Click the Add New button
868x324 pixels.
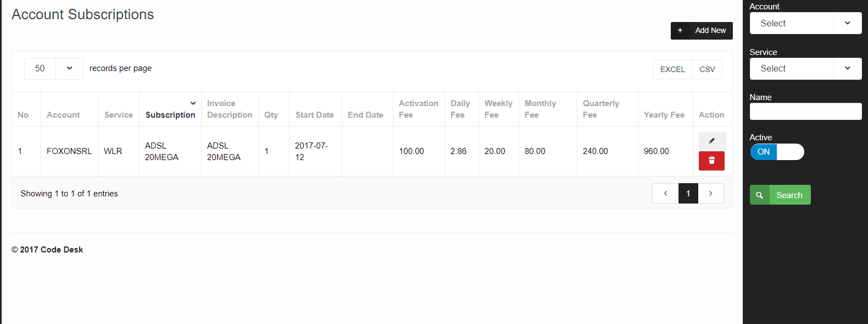(x=710, y=31)
